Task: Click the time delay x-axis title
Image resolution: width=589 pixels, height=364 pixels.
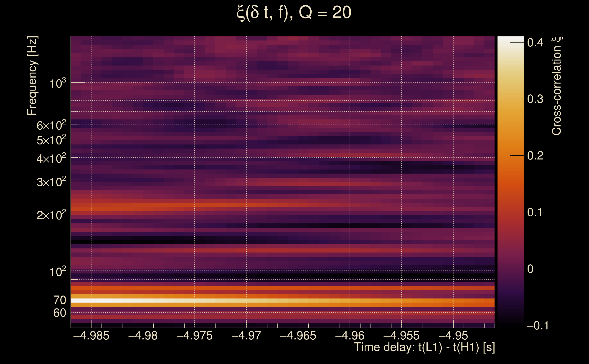Action: coord(424,347)
